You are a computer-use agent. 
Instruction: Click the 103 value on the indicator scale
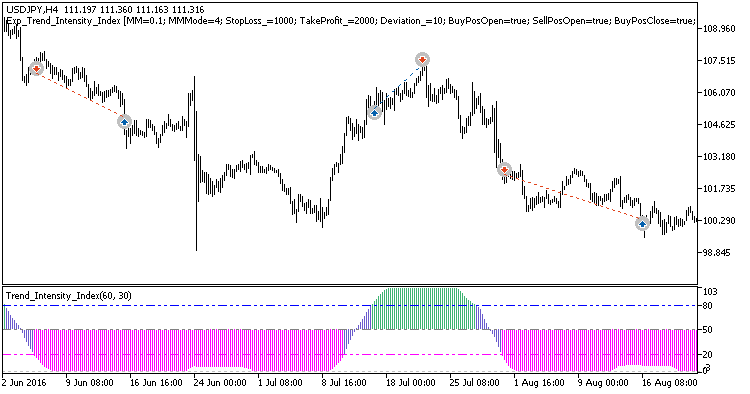711,292
